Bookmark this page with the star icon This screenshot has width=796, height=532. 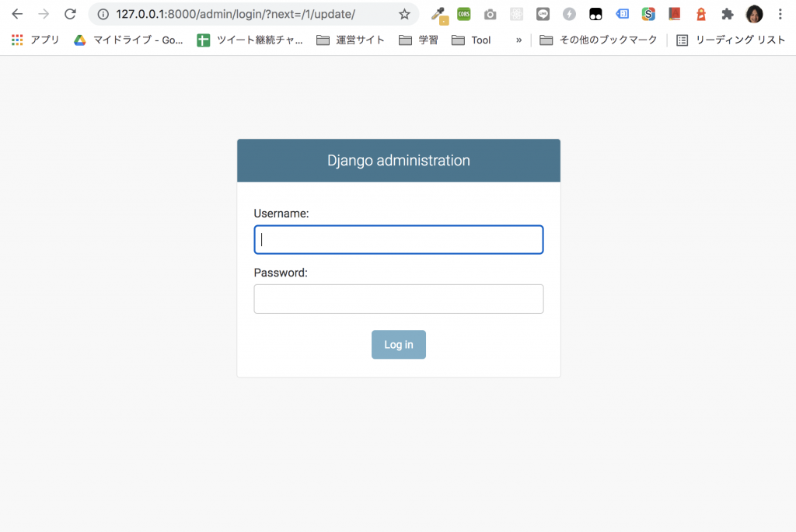pyautogui.click(x=404, y=14)
